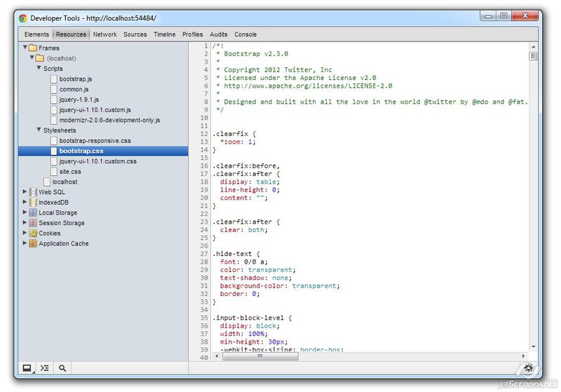Click the scroll right arrow
The image size is (561, 392).
[523, 356]
